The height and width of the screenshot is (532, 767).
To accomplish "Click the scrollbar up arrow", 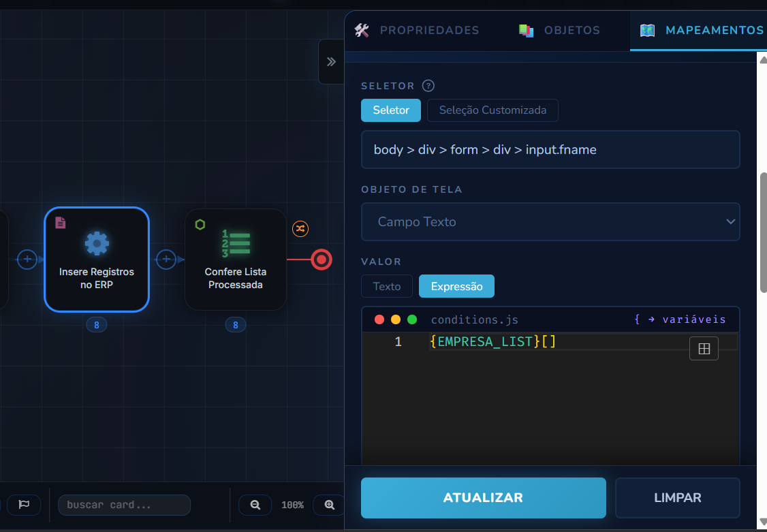I will pos(763,60).
